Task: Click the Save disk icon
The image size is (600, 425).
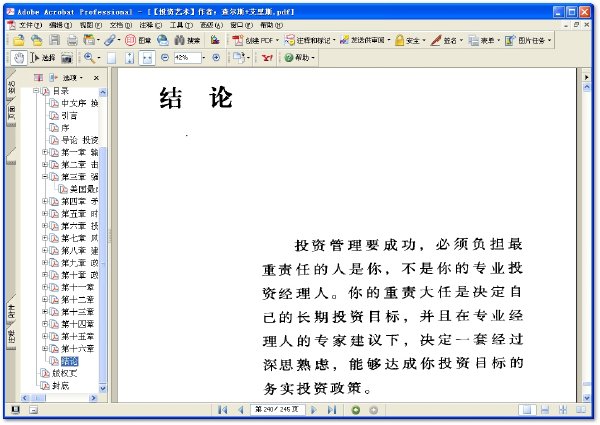Action: (x=55, y=40)
